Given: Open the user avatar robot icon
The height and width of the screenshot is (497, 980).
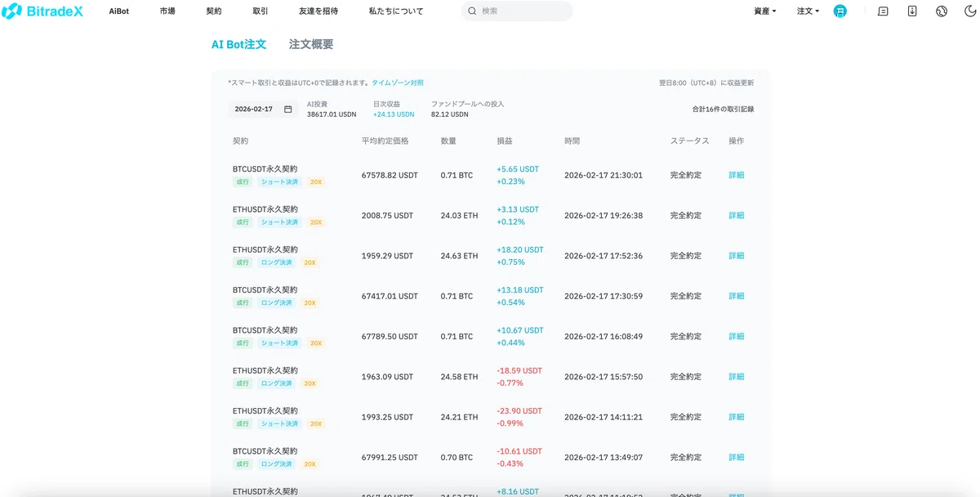Looking at the screenshot, I should click(840, 11).
